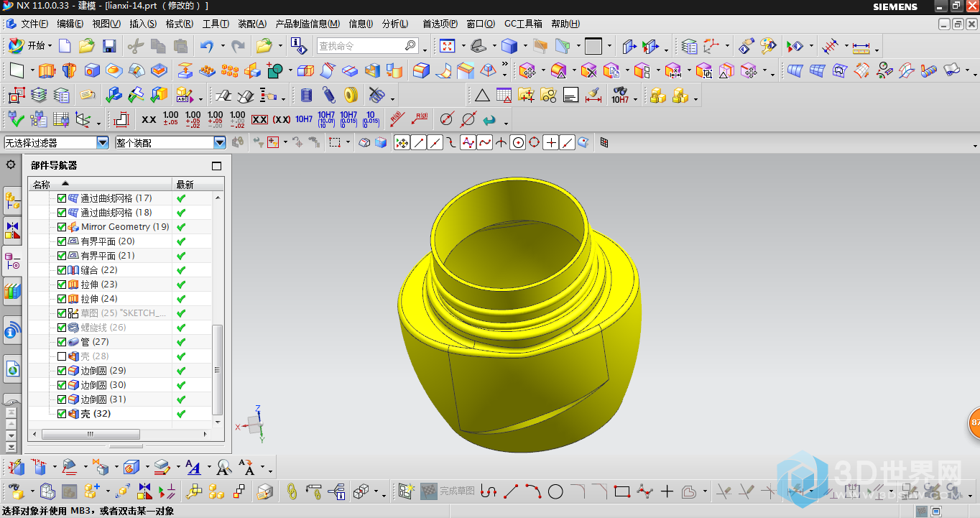Open the Undo history dropdown arrow
The image size is (980, 518).
(x=222, y=47)
